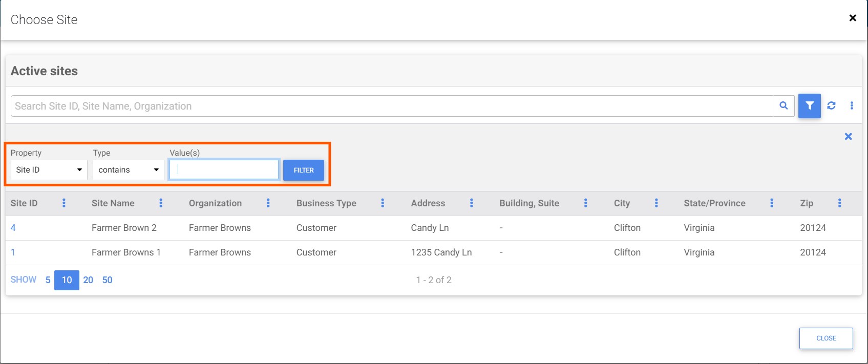
Task: Show 20 rows per page
Action: [88, 280]
